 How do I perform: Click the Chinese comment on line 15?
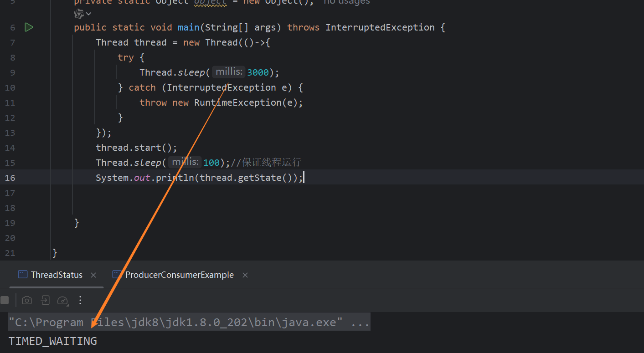(x=267, y=163)
